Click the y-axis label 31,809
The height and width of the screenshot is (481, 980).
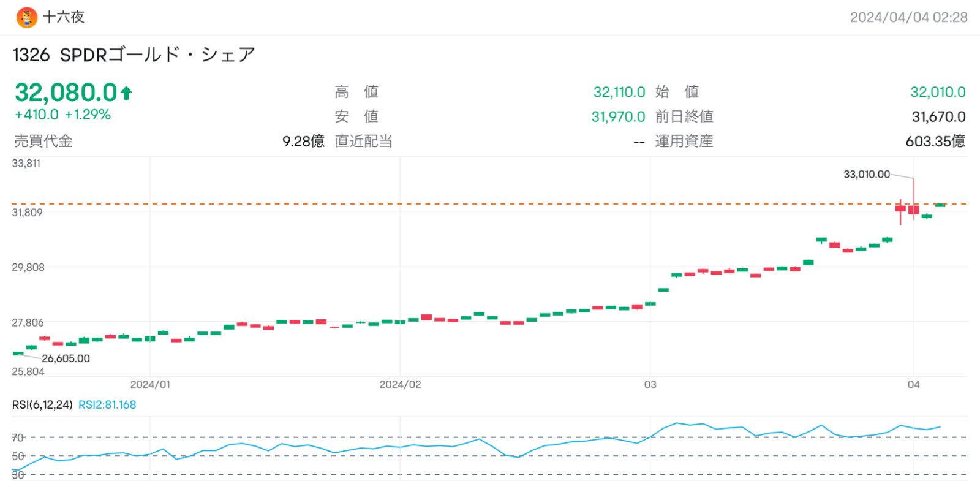(28, 213)
